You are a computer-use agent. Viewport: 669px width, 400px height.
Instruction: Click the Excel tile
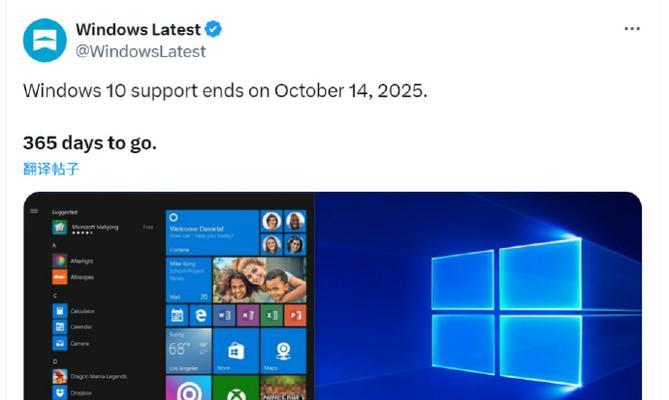(272, 315)
